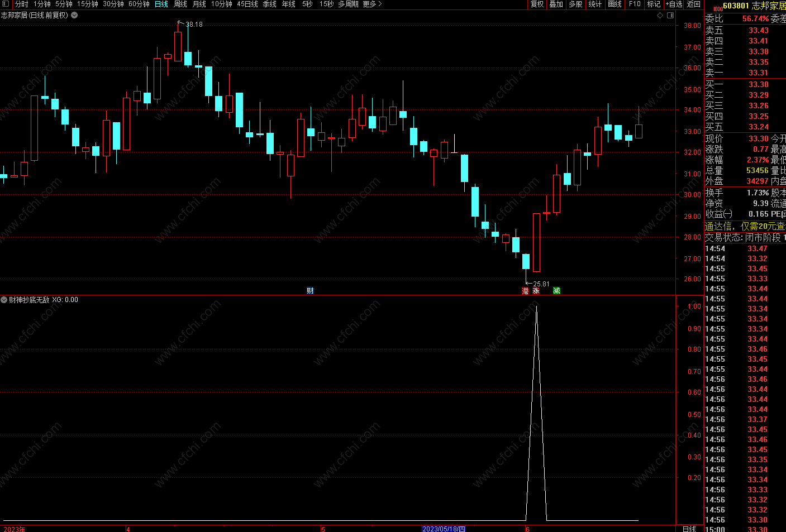Click the 总量 53456 value
The width and height of the screenshot is (786, 532).
point(758,170)
